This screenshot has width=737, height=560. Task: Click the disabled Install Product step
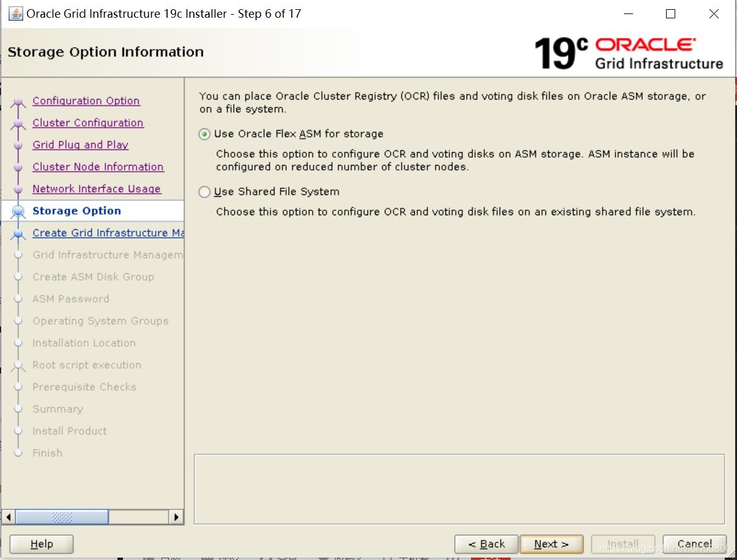[70, 431]
